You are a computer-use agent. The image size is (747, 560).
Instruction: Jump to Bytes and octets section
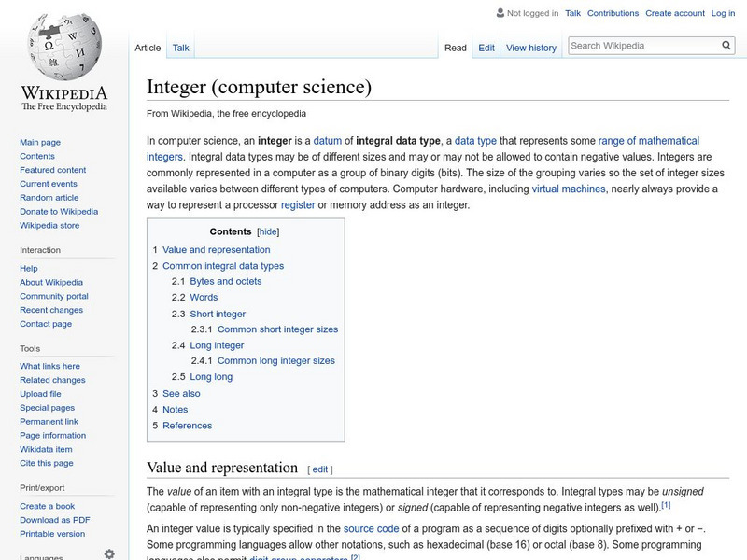click(x=225, y=281)
